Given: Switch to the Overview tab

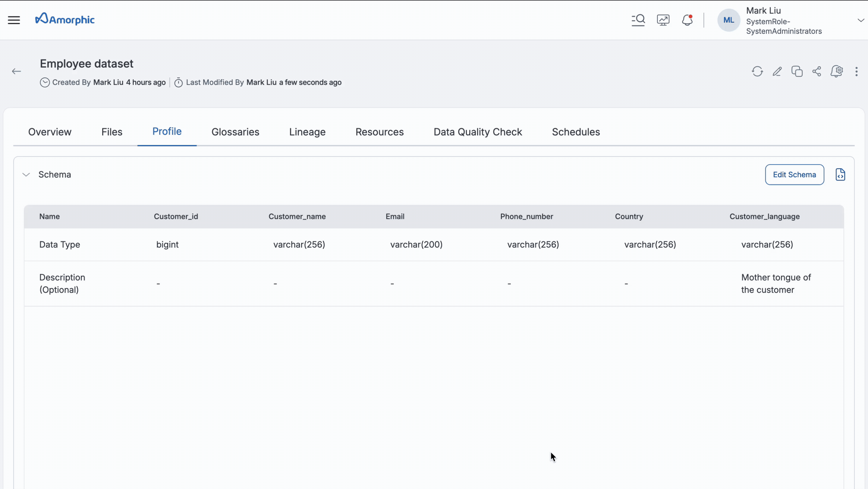Looking at the screenshot, I should pyautogui.click(x=50, y=132).
